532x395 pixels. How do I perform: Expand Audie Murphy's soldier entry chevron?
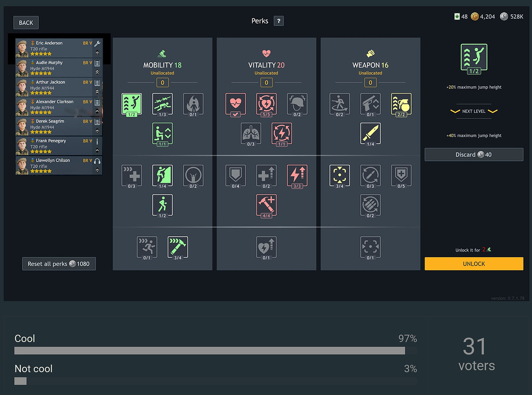pos(97,72)
